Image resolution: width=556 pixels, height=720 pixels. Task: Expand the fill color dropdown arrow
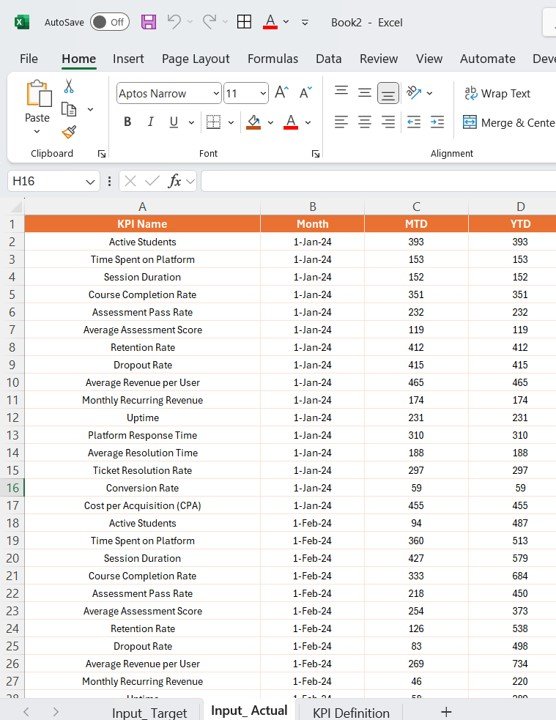tap(270, 122)
